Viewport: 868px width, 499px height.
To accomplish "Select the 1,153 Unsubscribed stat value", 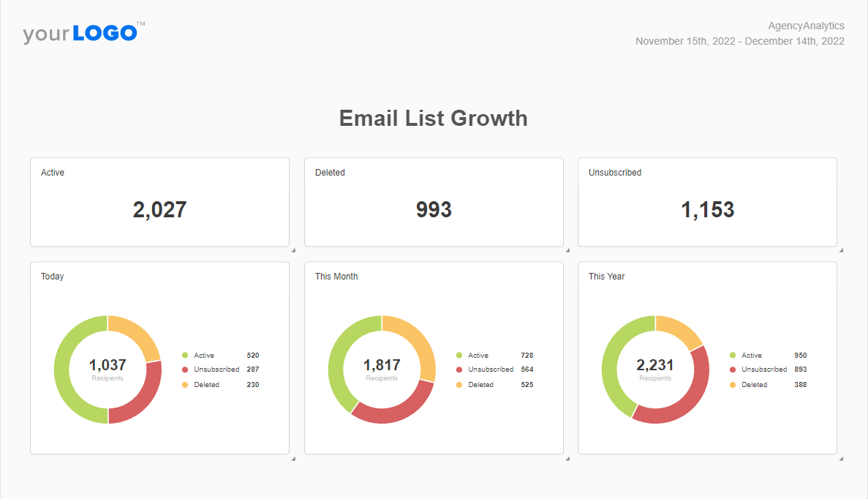I will (707, 210).
